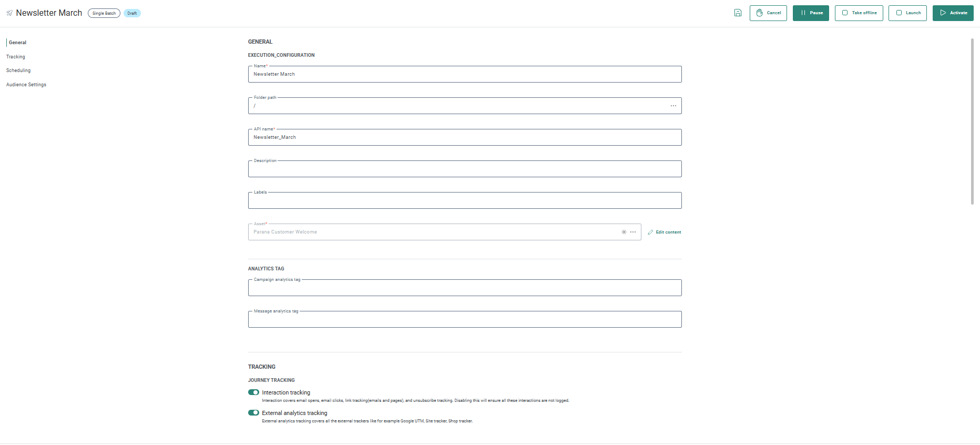Click the page's vertical scrollbar
Image resolution: width=980 pixels, height=445 pixels.
[972, 121]
